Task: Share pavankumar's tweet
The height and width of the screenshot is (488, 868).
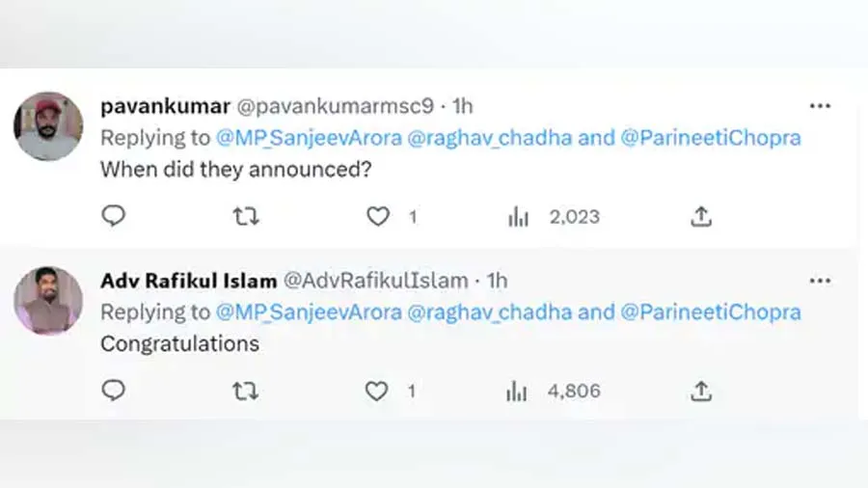Action: 701,216
